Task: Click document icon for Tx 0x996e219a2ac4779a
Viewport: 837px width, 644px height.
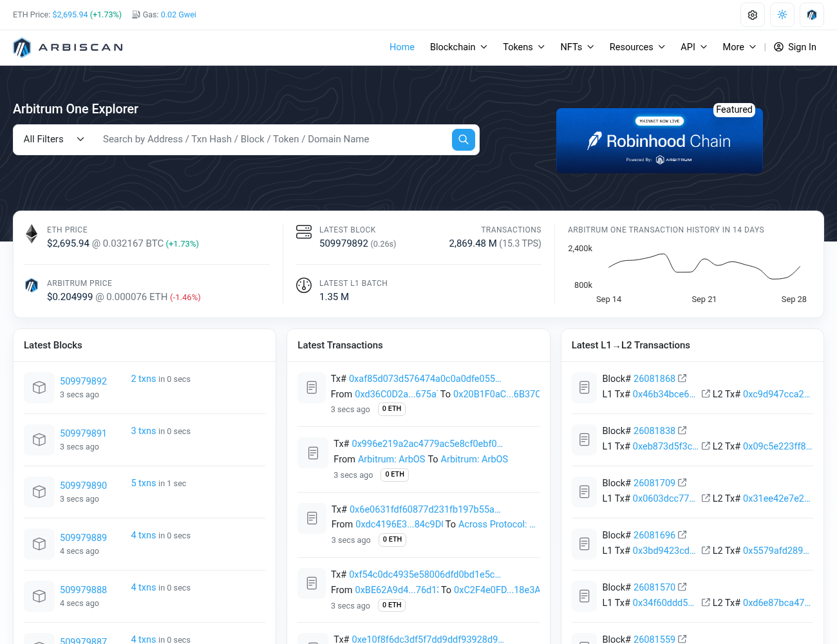Action: pyautogui.click(x=313, y=453)
